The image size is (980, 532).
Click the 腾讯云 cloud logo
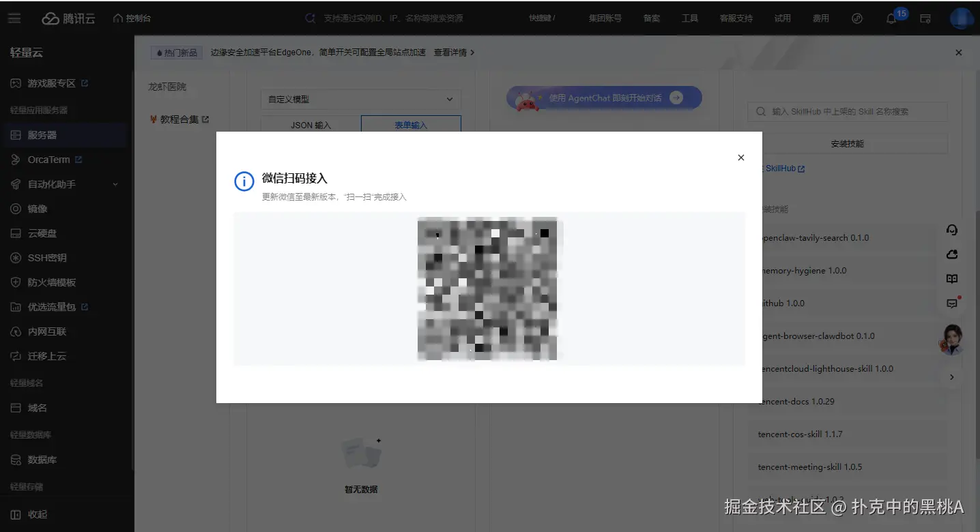68,18
